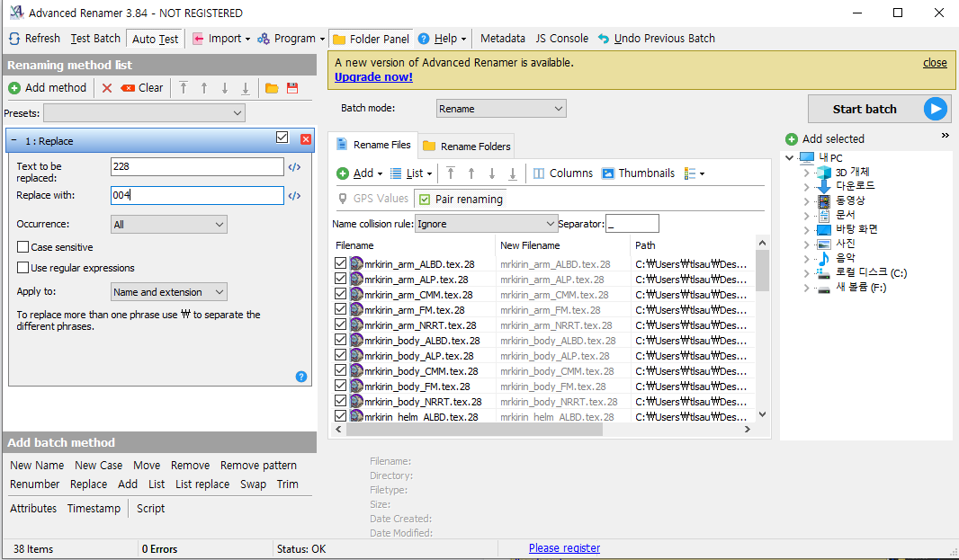Move file to bottom in file list toolbar

click(513, 173)
